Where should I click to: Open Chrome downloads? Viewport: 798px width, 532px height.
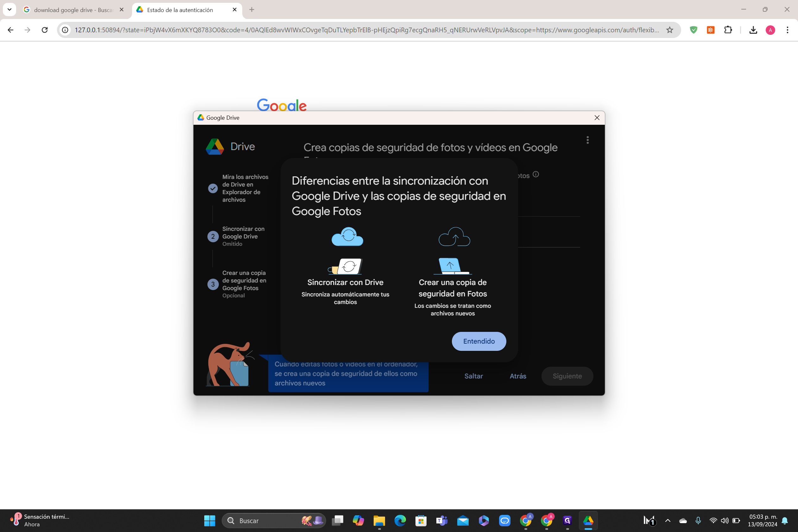click(x=753, y=30)
